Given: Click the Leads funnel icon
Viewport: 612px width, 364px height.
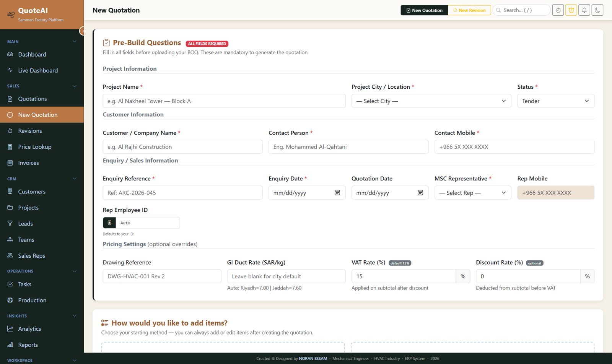Looking at the screenshot, I should click(x=10, y=224).
